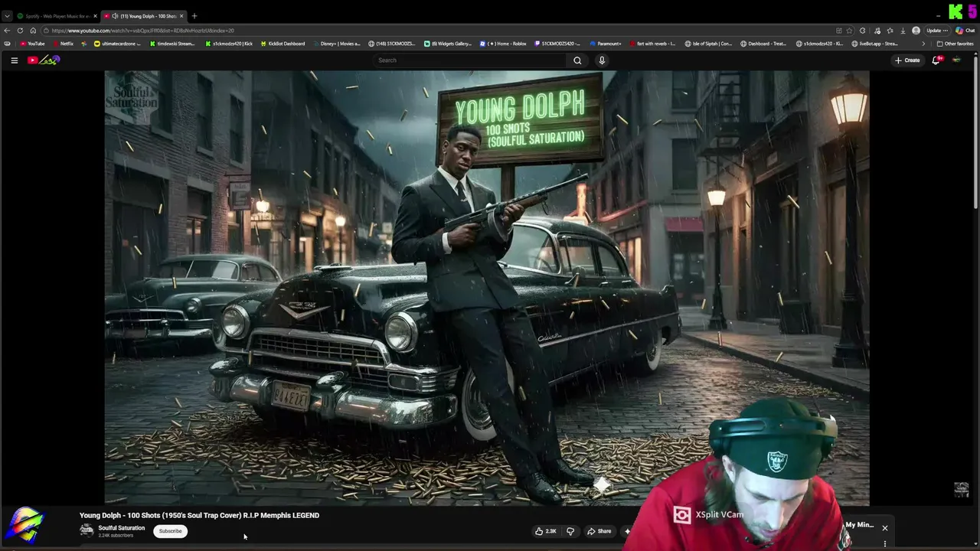Open the Dashboard - Treat bookmark
Screen dimensions: 980x551
point(763,44)
